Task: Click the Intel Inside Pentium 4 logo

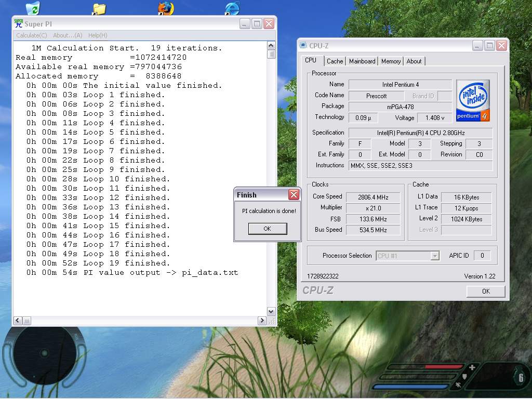Action: pyautogui.click(x=473, y=100)
